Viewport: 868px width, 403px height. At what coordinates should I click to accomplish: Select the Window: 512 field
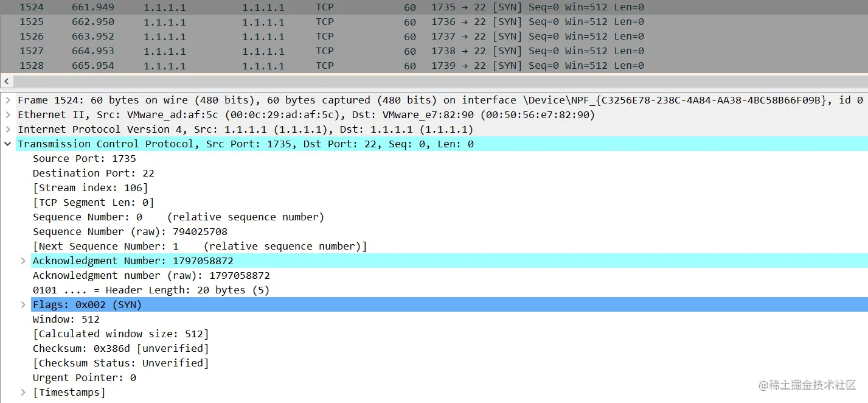(x=66, y=320)
